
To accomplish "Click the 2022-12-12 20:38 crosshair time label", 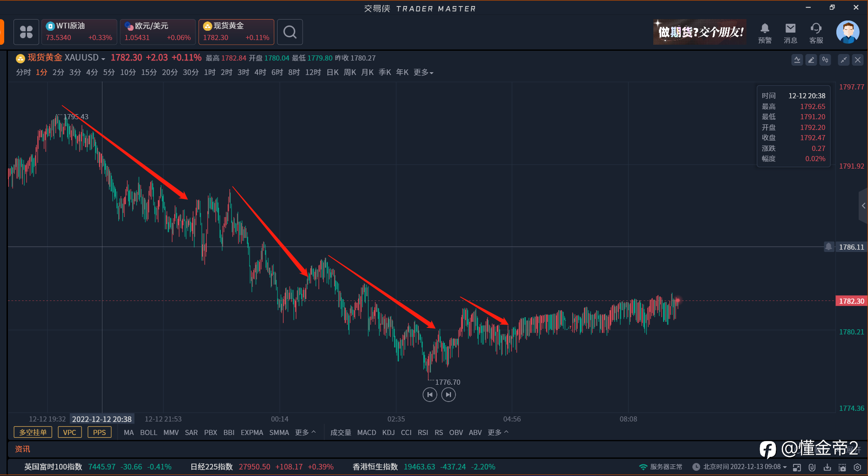I will tap(102, 419).
